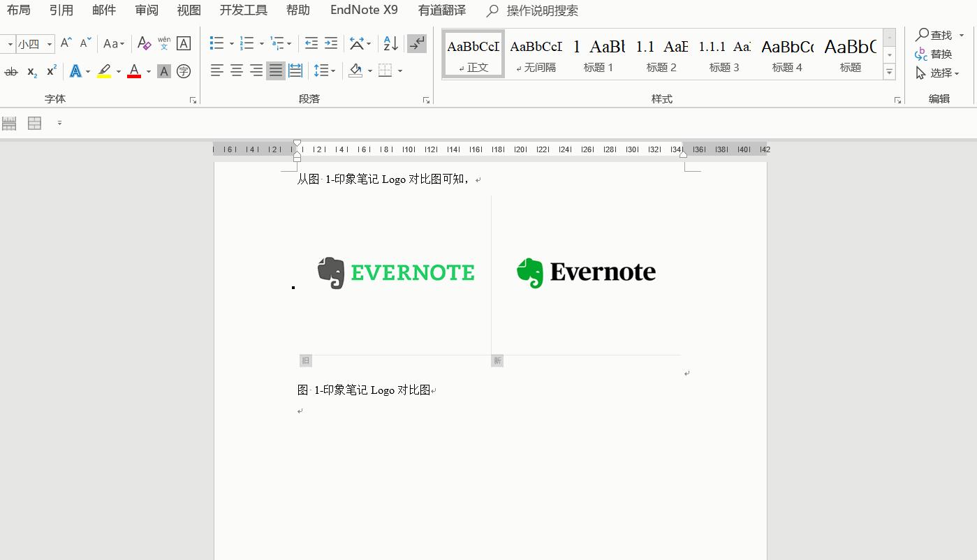Viewport: 977px width, 560px height.
Task: Apply yellow text highlight color
Action: tap(104, 71)
